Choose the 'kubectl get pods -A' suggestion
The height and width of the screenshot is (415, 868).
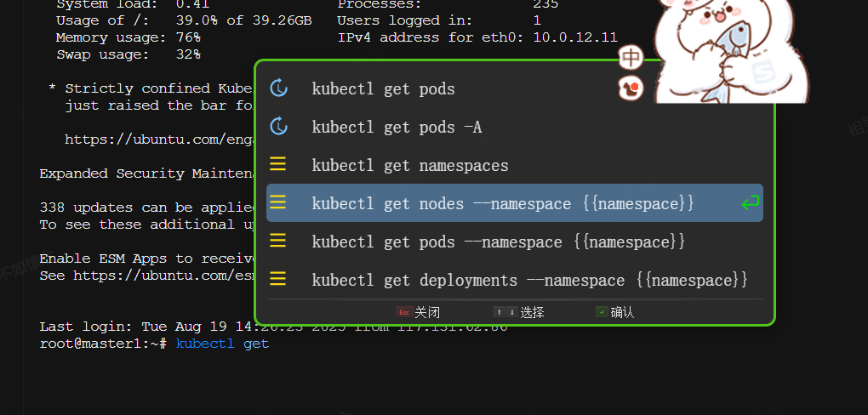click(397, 128)
